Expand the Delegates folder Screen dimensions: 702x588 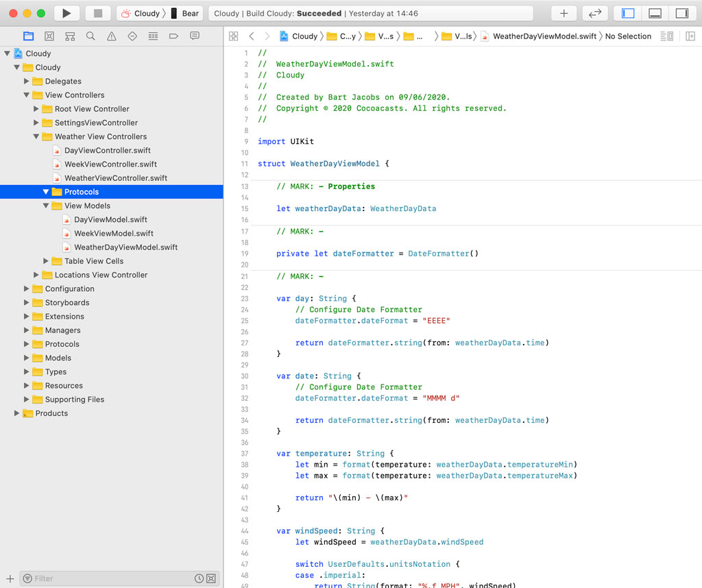click(x=27, y=82)
